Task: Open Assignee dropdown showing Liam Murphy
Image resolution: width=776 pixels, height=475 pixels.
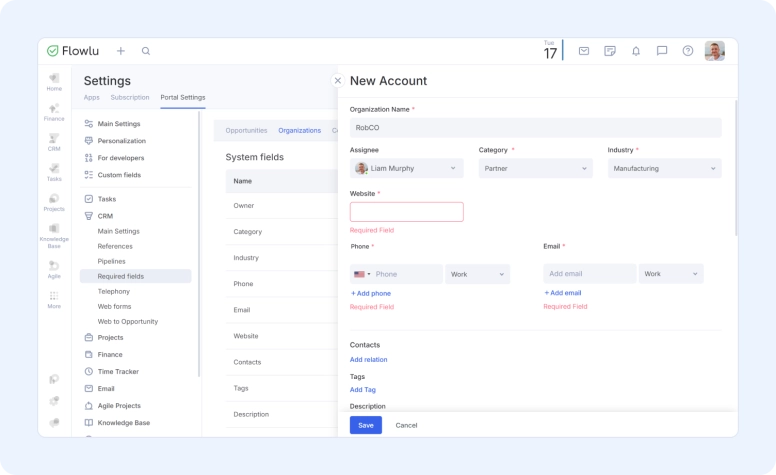Action: coord(406,168)
